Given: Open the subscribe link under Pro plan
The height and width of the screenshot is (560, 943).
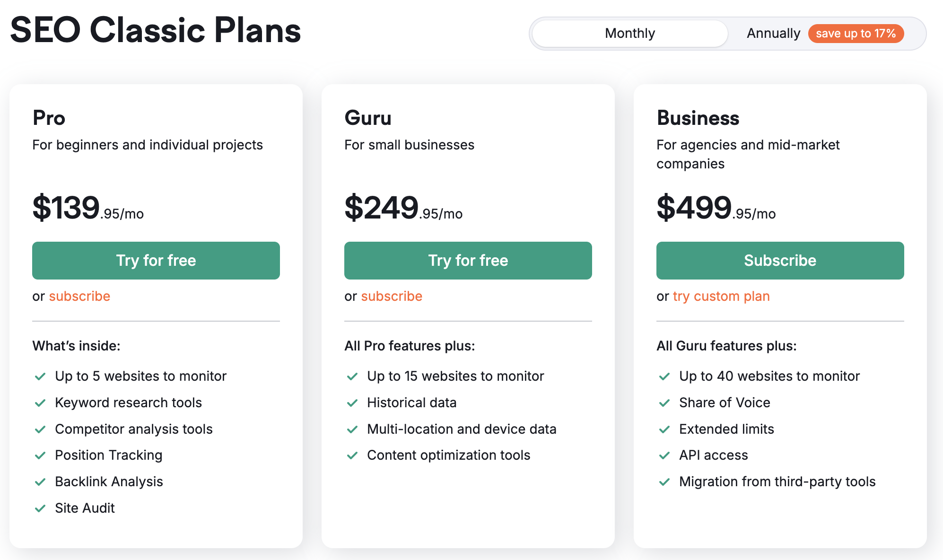Looking at the screenshot, I should click(79, 297).
